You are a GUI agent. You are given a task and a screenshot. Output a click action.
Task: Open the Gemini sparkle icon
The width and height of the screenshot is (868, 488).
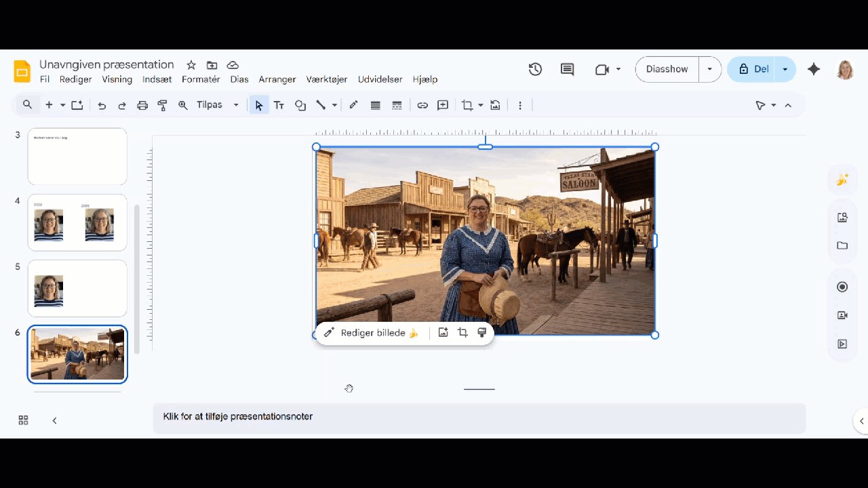[x=814, y=69]
